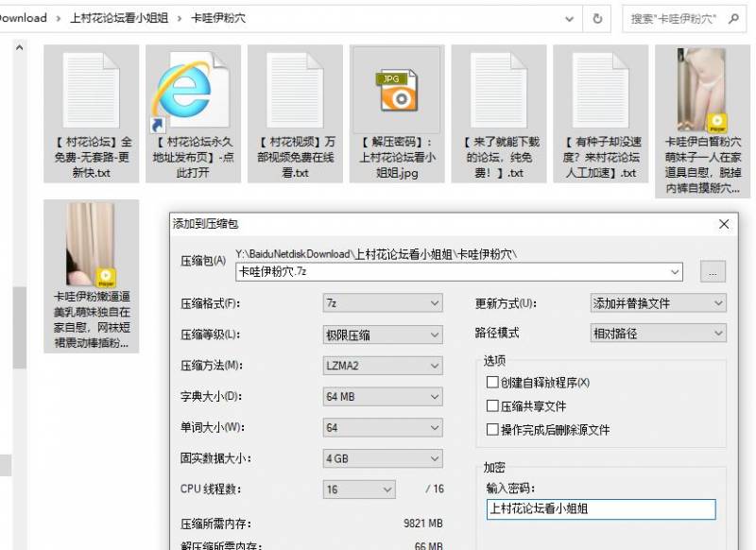This screenshot has height=550, width=756.
Task: Expand the address bar history dropdown arrow
Action: point(569,18)
